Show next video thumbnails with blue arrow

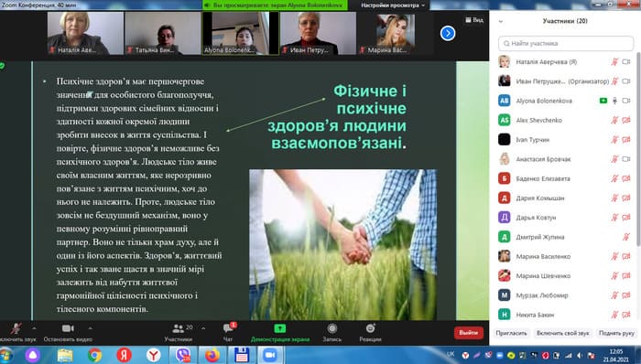point(448,33)
